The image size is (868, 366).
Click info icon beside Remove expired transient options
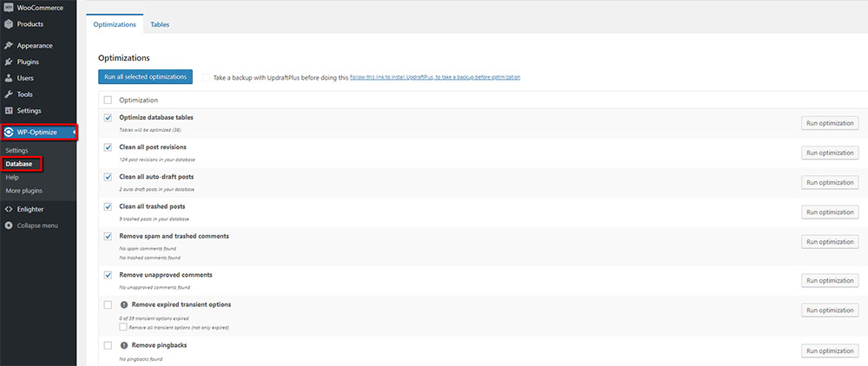click(x=124, y=304)
